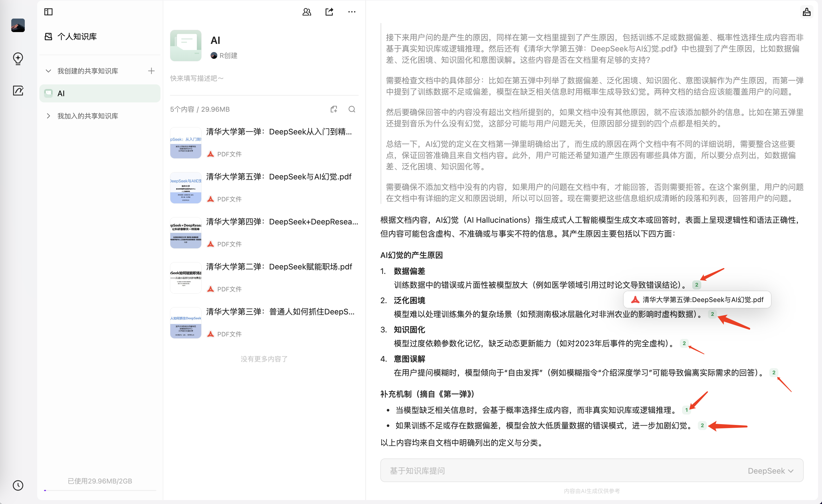Open the history clock icon
Image resolution: width=822 pixels, height=504 pixels.
click(x=18, y=485)
